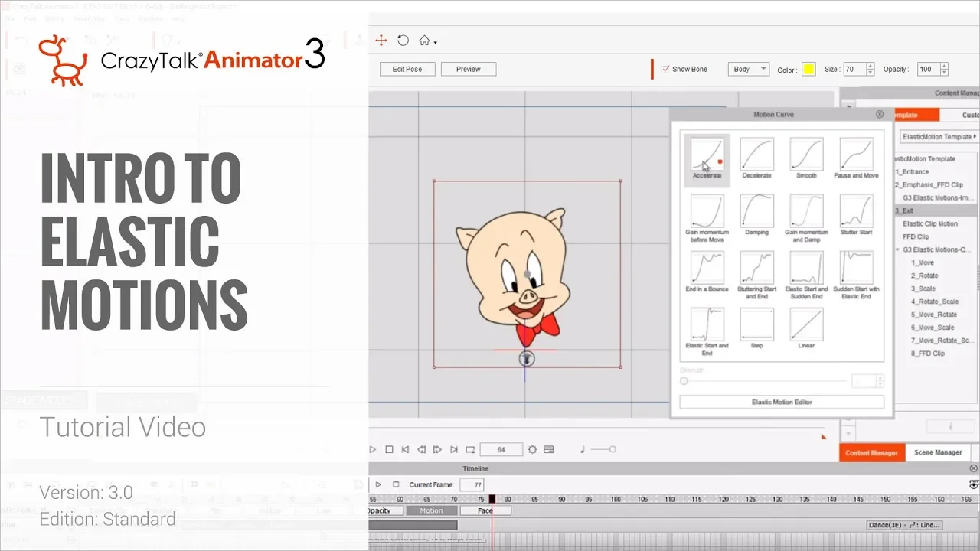
Task: Step to the next frame
Action: (x=438, y=450)
